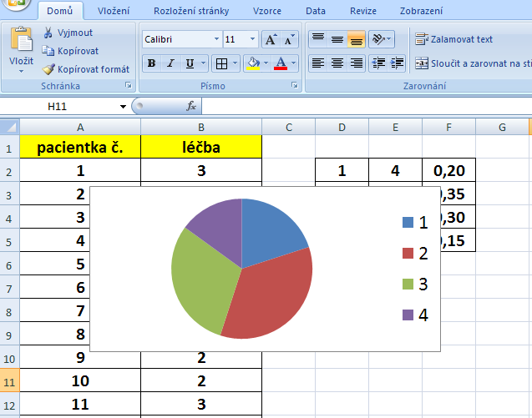
Task: Click the Vyjmout text button
Action: click(x=75, y=33)
